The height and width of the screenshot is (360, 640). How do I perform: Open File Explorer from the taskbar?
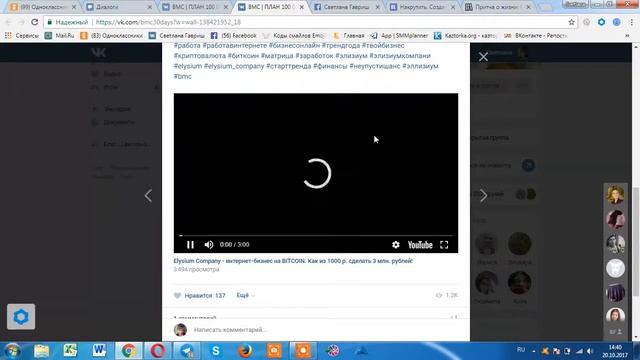click(x=41, y=351)
